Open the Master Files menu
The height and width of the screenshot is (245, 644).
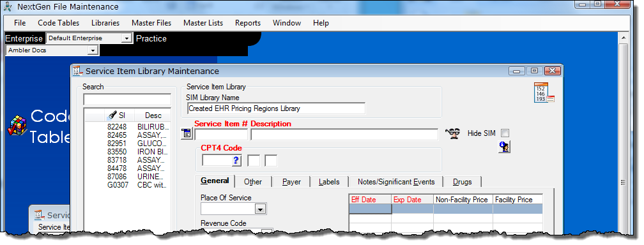pos(151,23)
